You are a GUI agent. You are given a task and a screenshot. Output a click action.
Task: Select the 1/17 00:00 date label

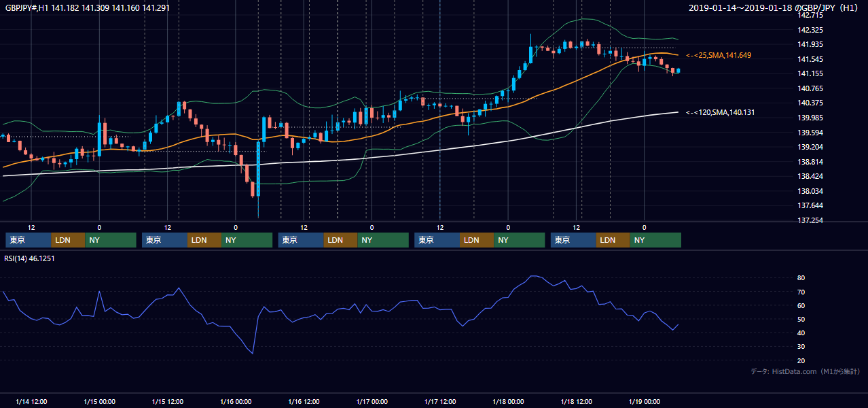coord(372,401)
